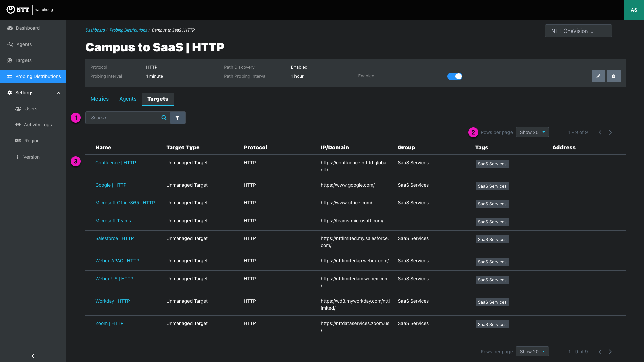Open the Workday | HTTP target
Screen dimensions: 644x362
click(112, 301)
